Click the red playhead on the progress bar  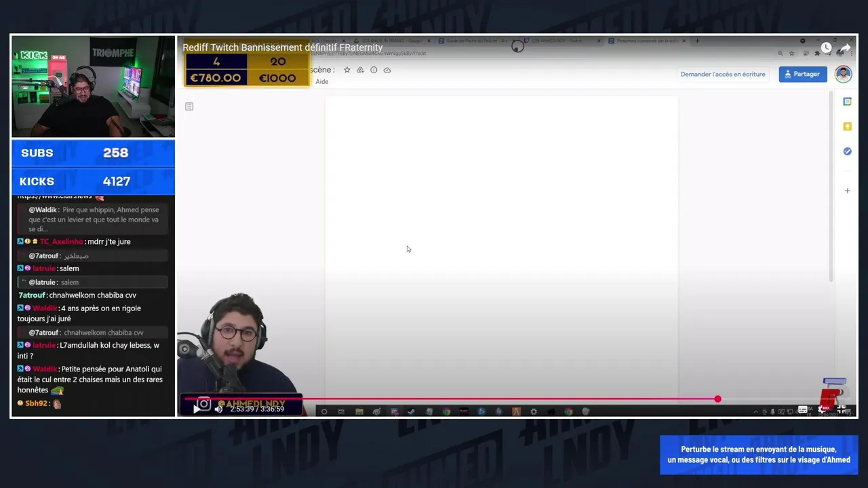click(717, 399)
